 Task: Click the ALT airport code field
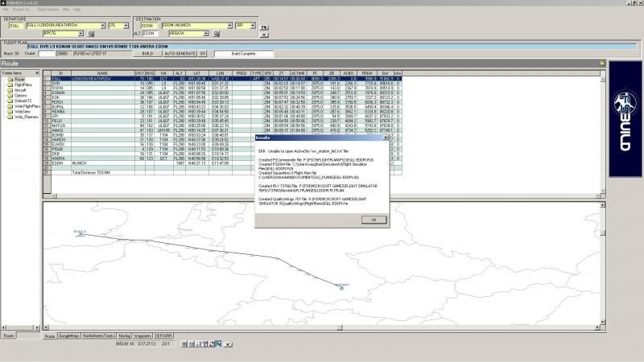[150, 33]
